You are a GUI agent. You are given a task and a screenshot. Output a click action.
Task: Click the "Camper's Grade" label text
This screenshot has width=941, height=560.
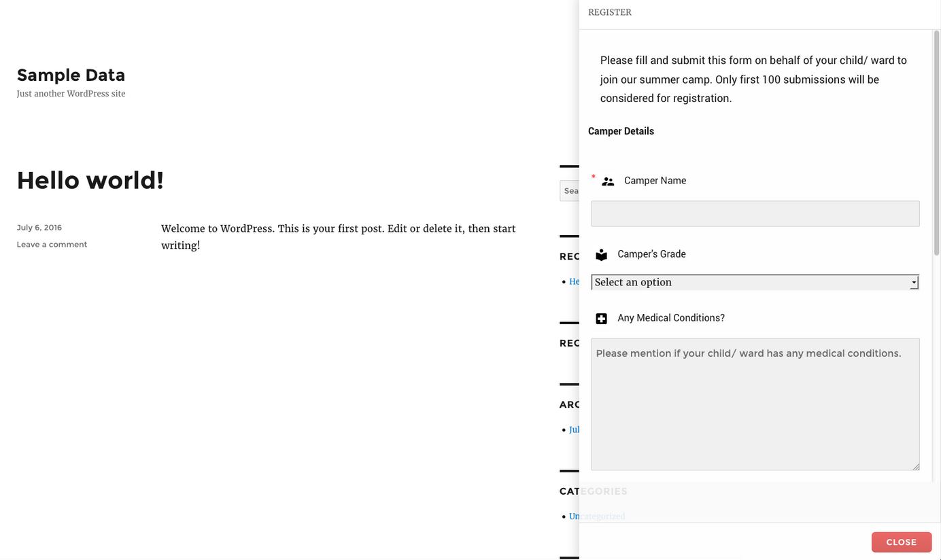pos(651,254)
